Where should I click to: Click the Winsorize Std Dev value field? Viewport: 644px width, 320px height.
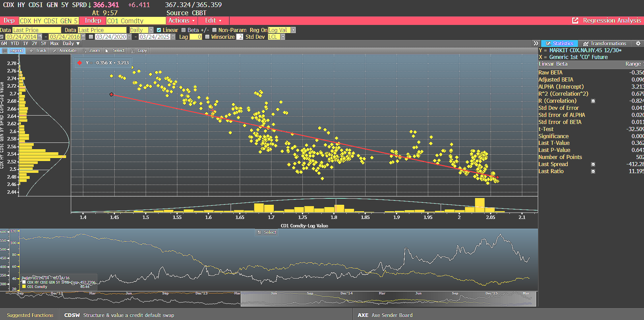[x=239, y=37]
